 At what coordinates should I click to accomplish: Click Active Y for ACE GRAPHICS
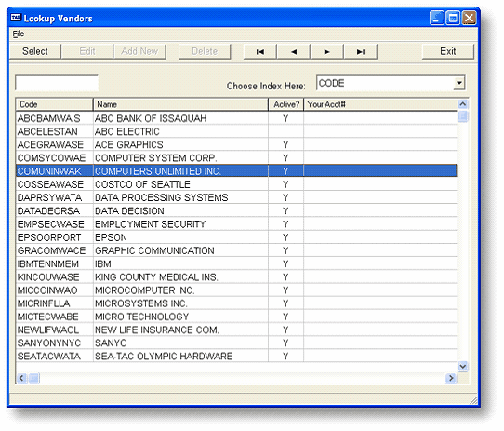(x=285, y=145)
